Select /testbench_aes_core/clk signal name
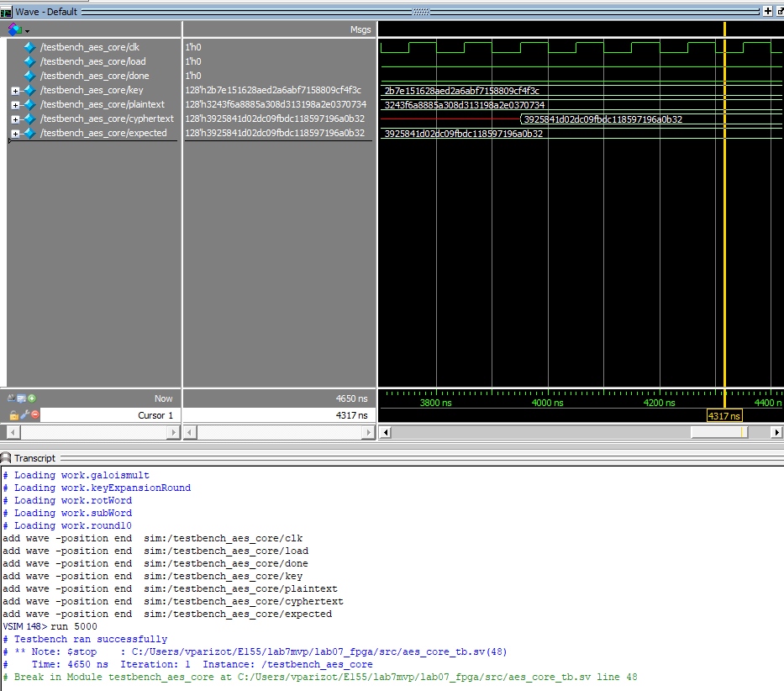The image size is (784, 691). coord(90,47)
